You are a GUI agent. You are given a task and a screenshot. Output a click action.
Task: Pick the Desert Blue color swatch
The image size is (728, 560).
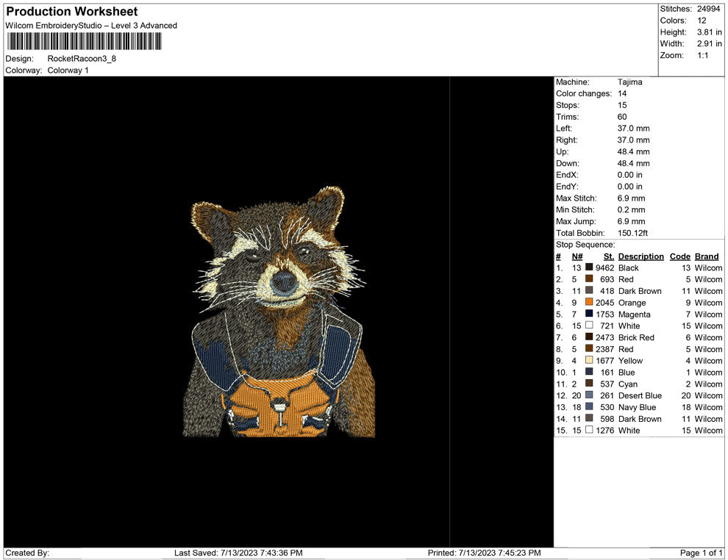(589, 395)
